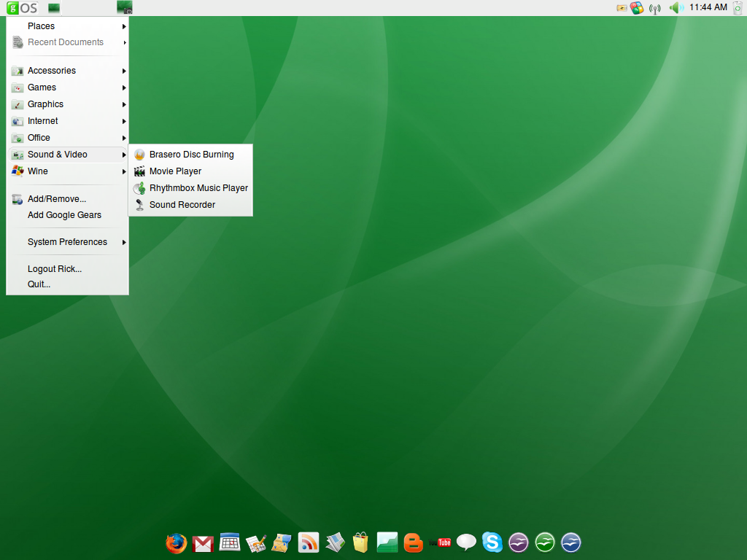Launch Sound Recorder
This screenshot has width=747, height=560.
(190, 205)
